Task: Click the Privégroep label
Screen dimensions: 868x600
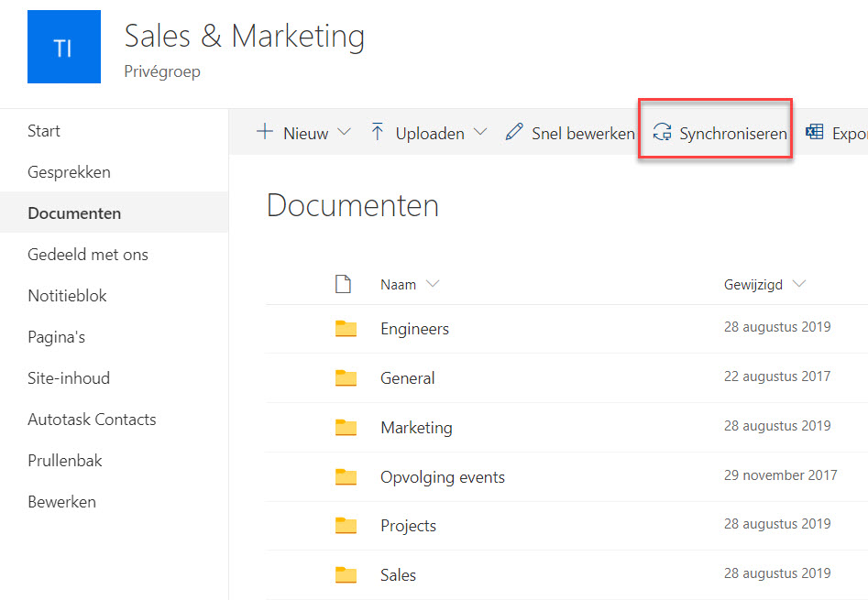Action: coord(162,71)
